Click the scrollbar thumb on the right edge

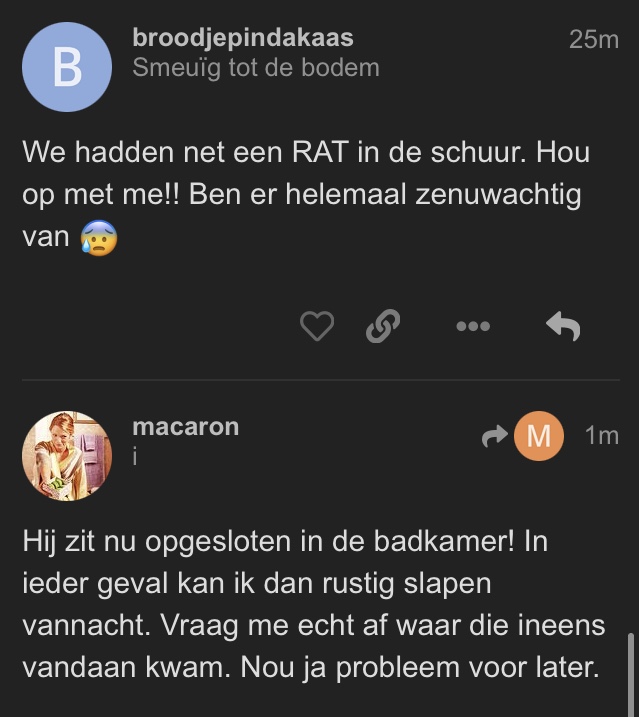pyautogui.click(x=629, y=672)
